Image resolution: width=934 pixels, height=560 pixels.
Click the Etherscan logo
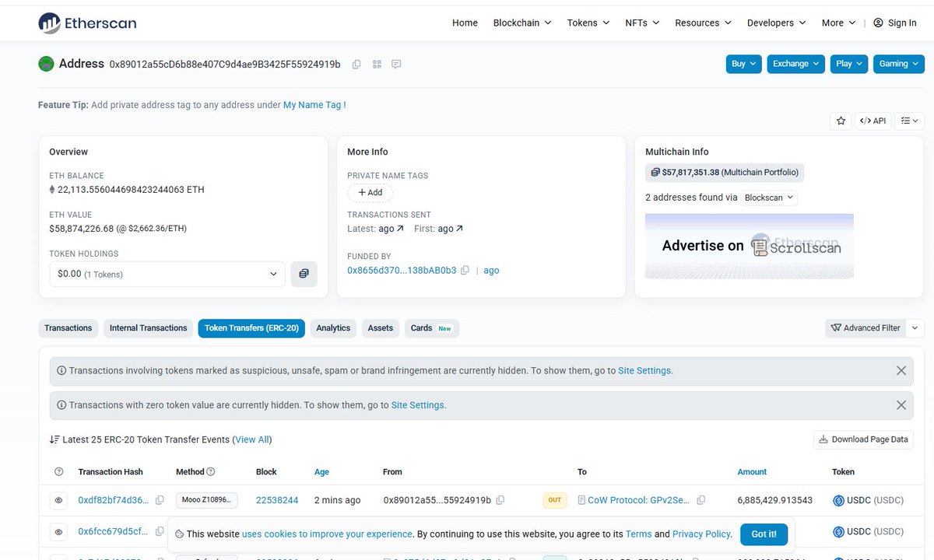click(87, 23)
